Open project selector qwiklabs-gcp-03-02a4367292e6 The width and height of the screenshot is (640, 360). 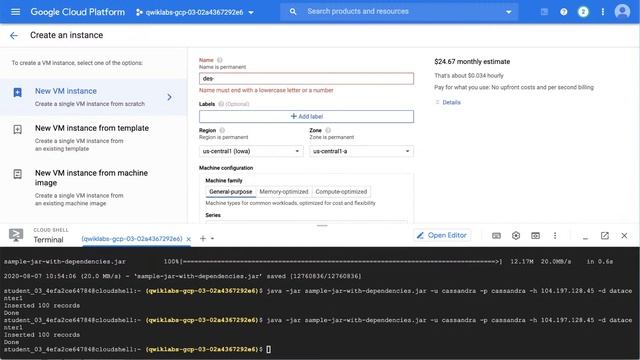195,12
